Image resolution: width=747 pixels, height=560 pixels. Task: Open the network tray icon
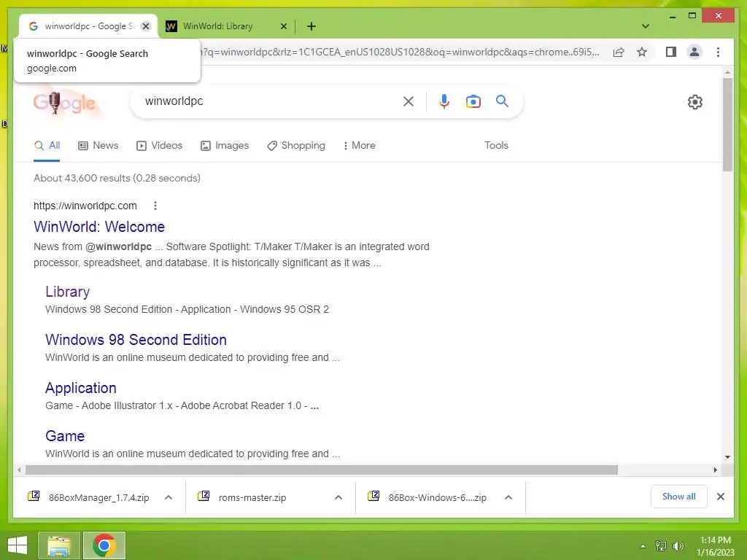point(661,546)
